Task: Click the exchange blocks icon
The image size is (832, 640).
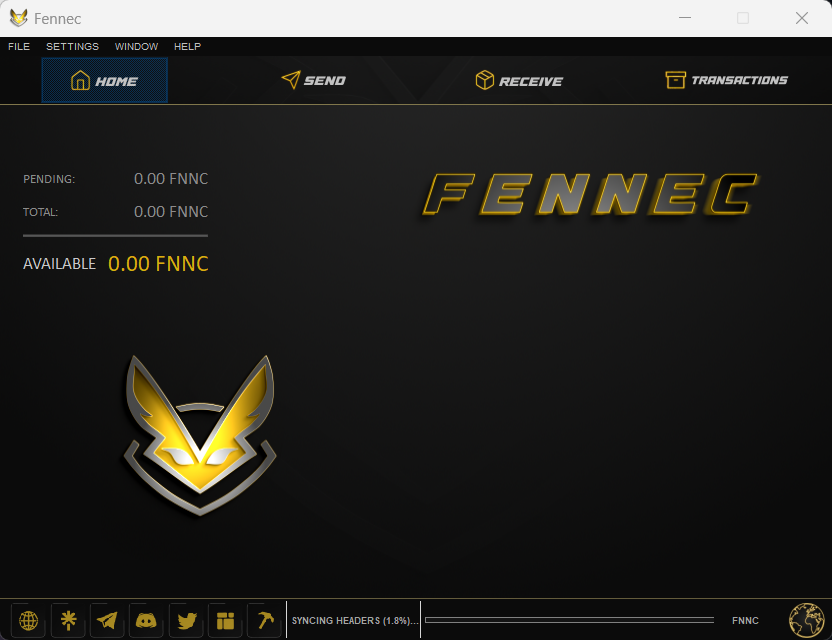Action: click(x=225, y=620)
